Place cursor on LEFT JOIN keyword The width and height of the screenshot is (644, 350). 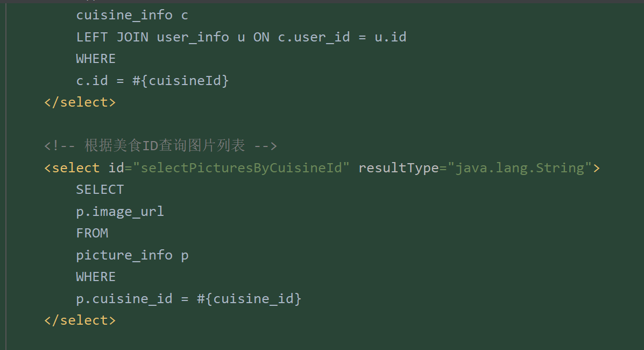112,37
